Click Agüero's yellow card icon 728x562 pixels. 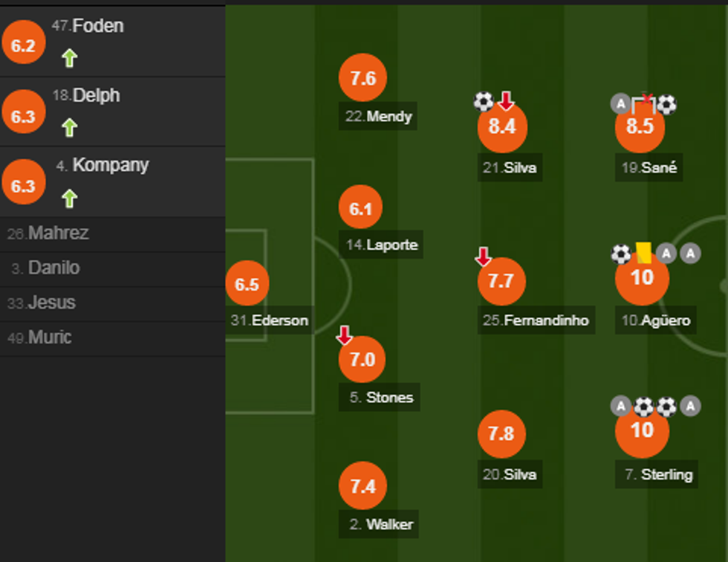(643, 253)
